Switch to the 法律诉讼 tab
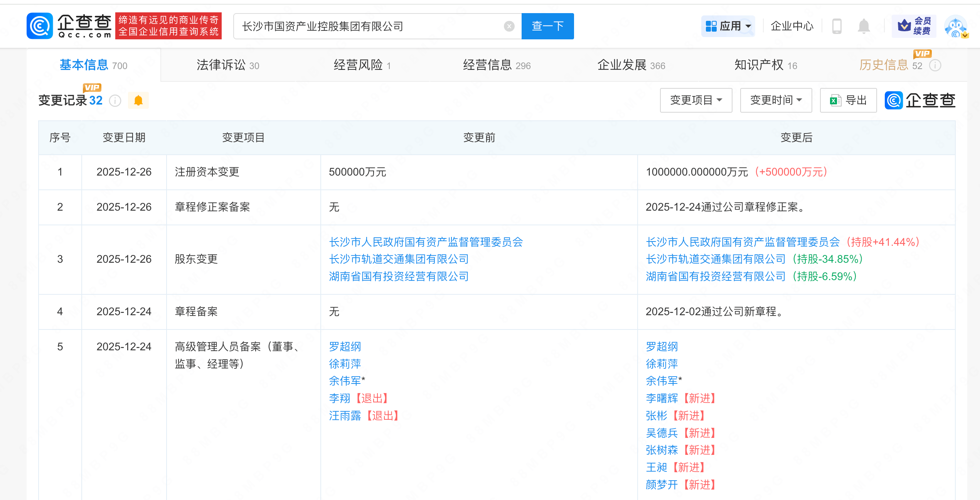Screen dimensions: 980x500 pyautogui.click(x=227, y=65)
